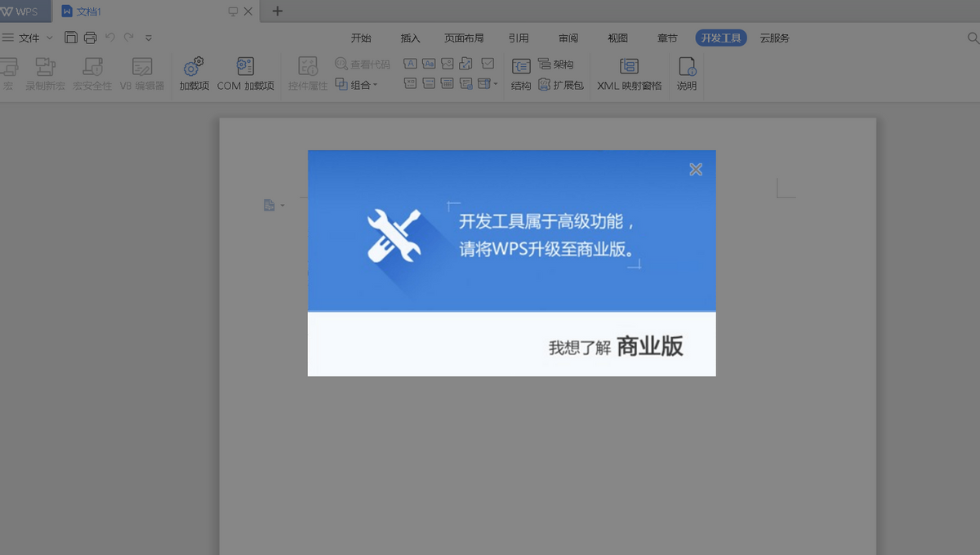Select the 开发工具 tab
The height and width of the screenshot is (555, 980).
coord(721,38)
